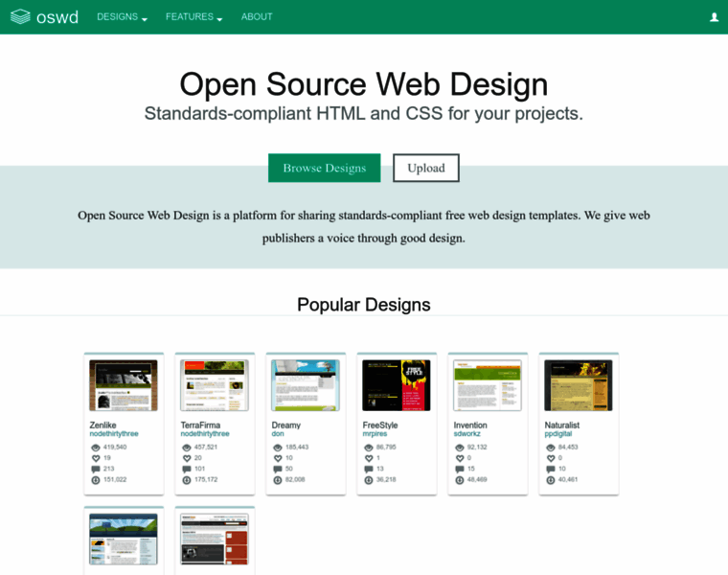Click the downloads icon under Dreamy
This screenshot has height=575, width=728.
pos(277,479)
